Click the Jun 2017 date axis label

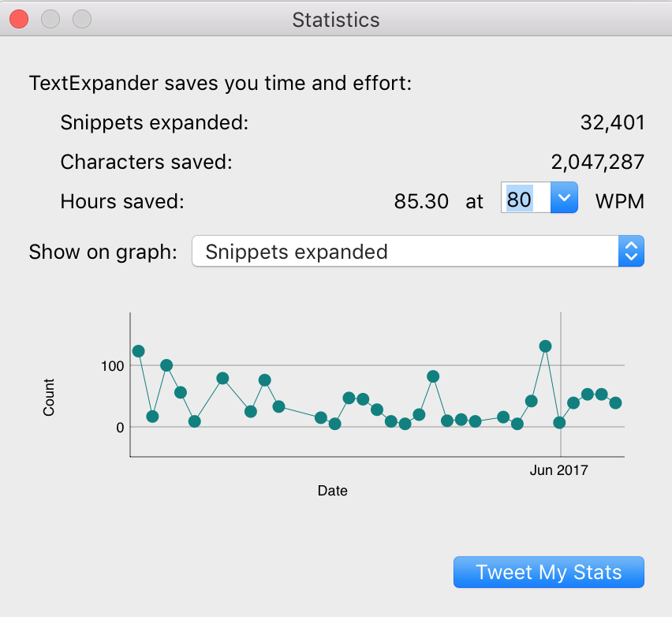point(559,470)
